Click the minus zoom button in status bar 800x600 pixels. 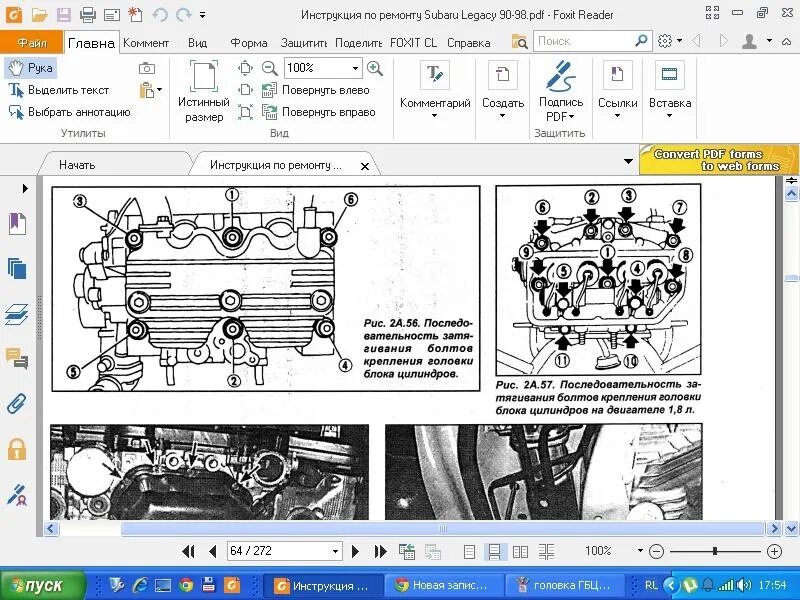(657, 552)
